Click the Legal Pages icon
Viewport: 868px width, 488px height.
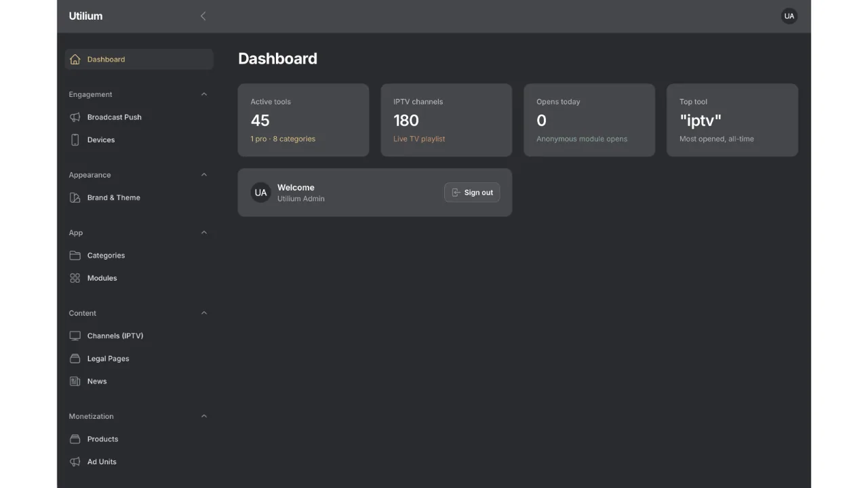click(x=75, y=359)
